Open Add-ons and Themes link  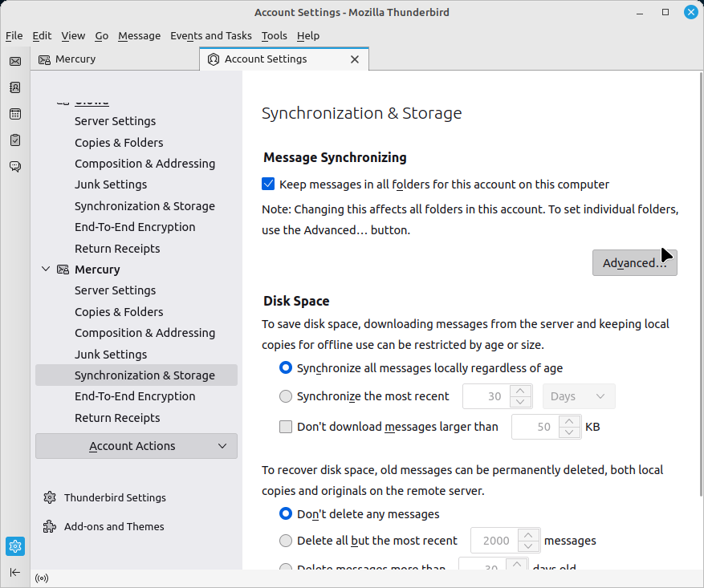point(114,526)
